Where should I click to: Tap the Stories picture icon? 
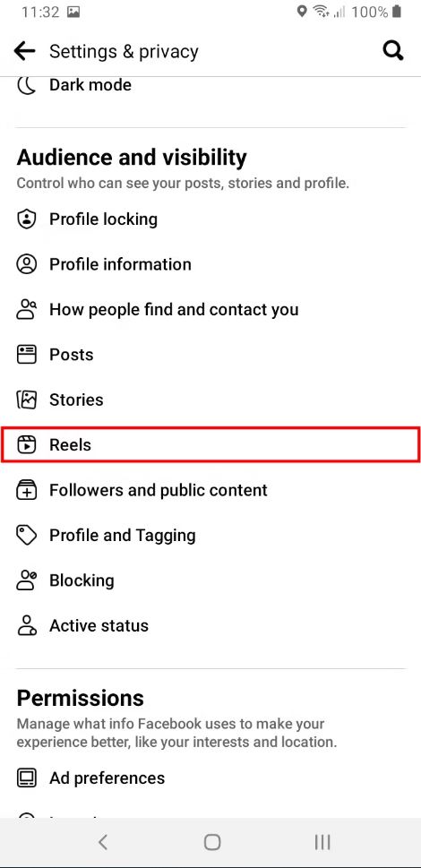pyautogui.click(x=26, y=400)
